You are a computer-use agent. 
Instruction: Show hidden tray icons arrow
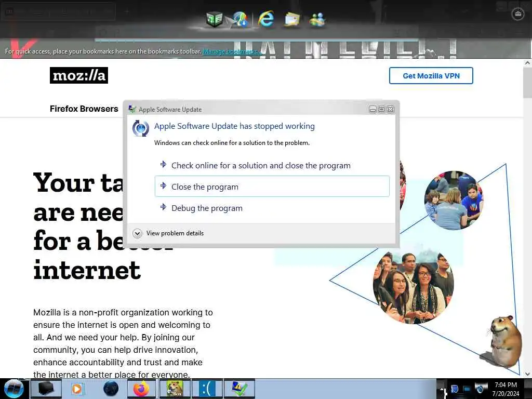(x=442, y=389)
